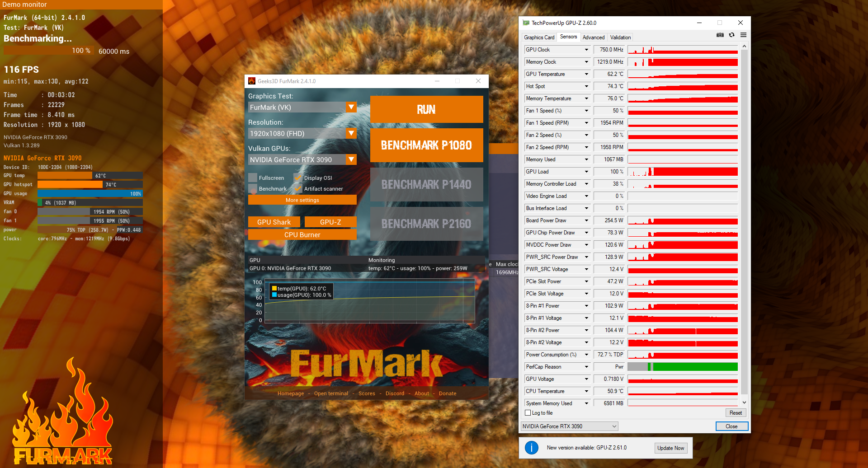Screen dimensions: 868x468
Task: Open the GPU-Z hamburger menu
Action: [744, 35]
